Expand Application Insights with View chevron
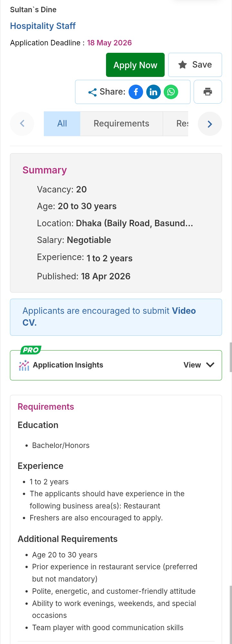 210,365
